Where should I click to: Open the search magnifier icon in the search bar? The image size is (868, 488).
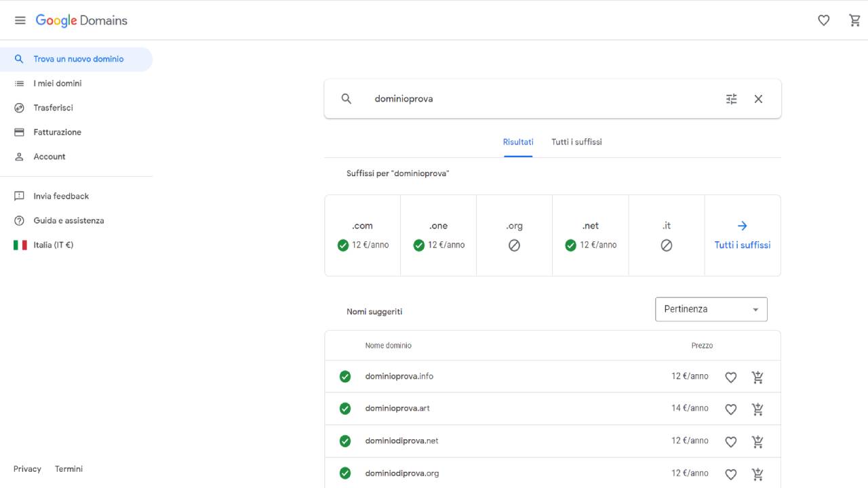pos(346,98)
